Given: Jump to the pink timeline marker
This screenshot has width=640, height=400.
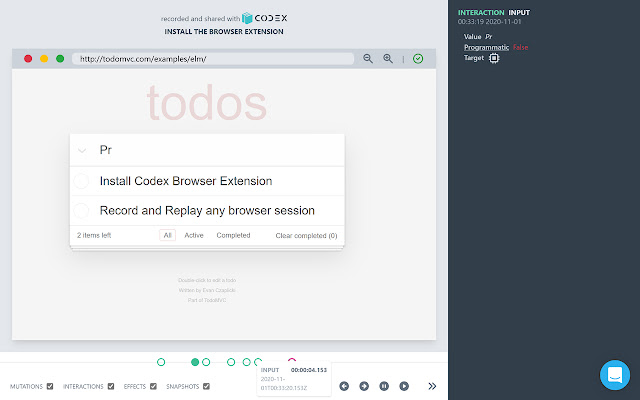Looking at the screenshot, I should click(291, 361).
